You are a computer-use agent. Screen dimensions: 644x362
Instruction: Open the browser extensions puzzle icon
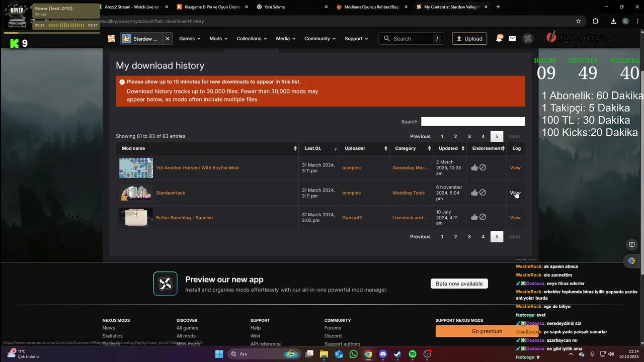click(596, 21)
